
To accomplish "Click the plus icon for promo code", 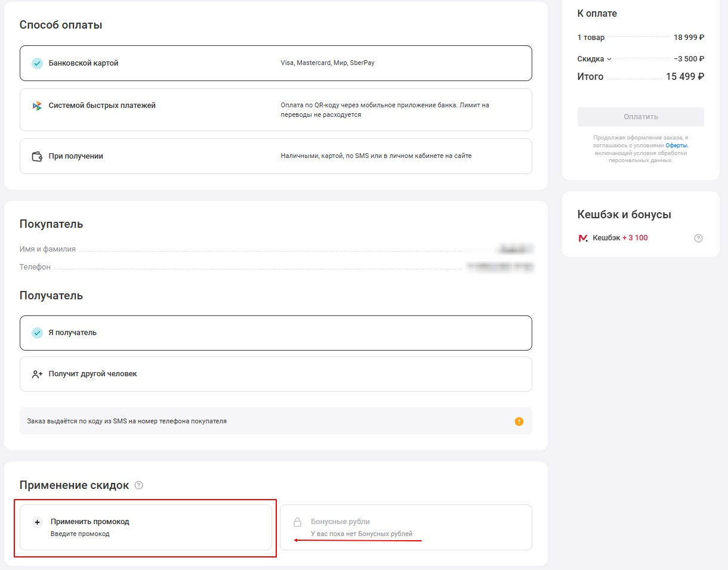I will point(37,522).
